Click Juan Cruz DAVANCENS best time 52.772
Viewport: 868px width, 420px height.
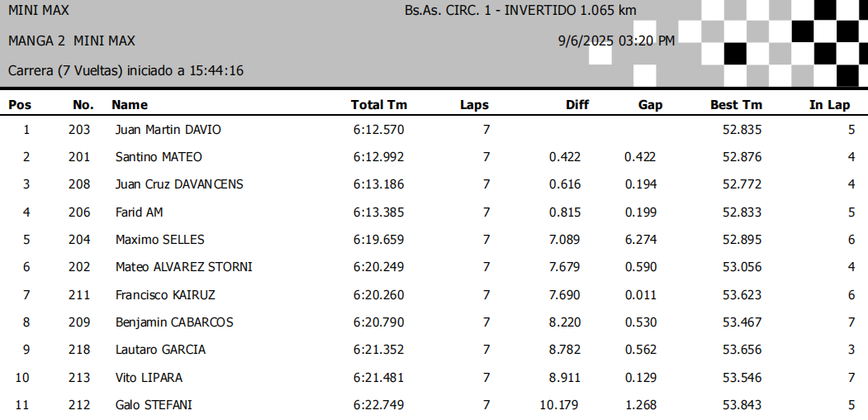[x=742, y=184]
